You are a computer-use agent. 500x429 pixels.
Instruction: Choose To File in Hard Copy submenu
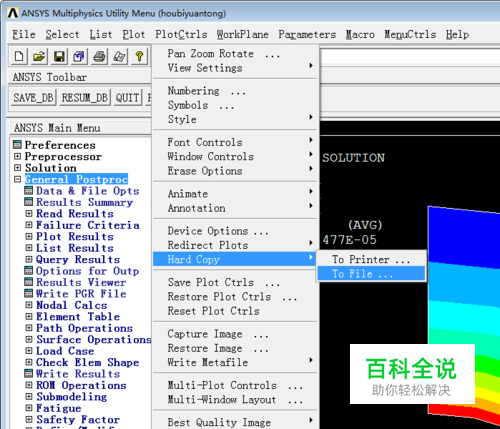(371, 274)
